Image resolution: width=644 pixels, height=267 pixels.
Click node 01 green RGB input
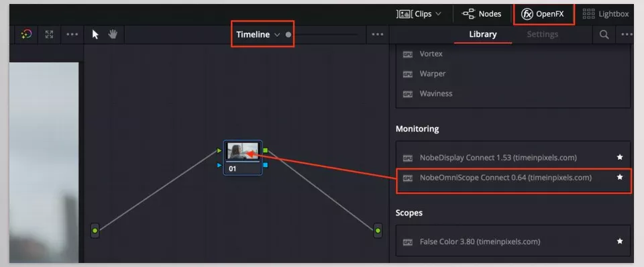[x=219, y=151]
